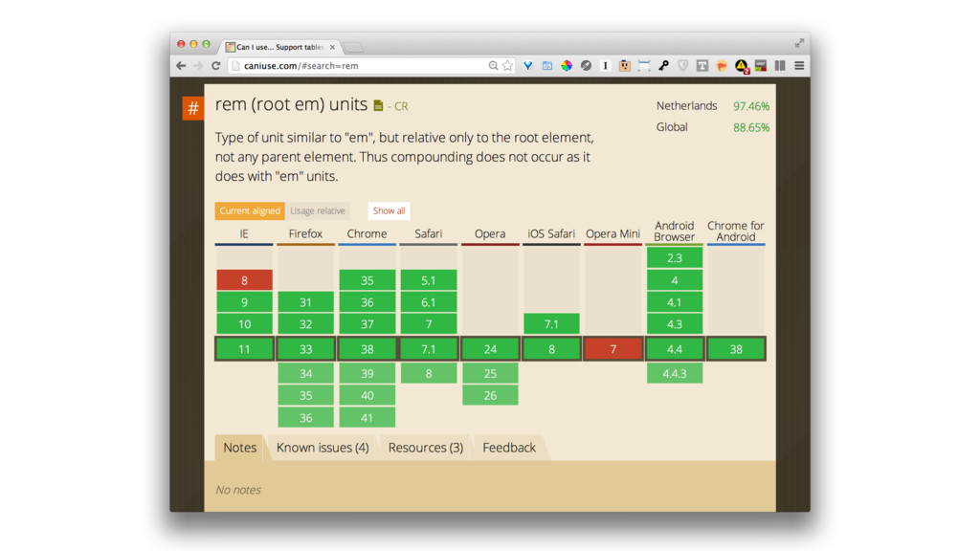The width and height of the screenshot is (980, 551).
Task: Close the Can I use tab
Action: 332,47
